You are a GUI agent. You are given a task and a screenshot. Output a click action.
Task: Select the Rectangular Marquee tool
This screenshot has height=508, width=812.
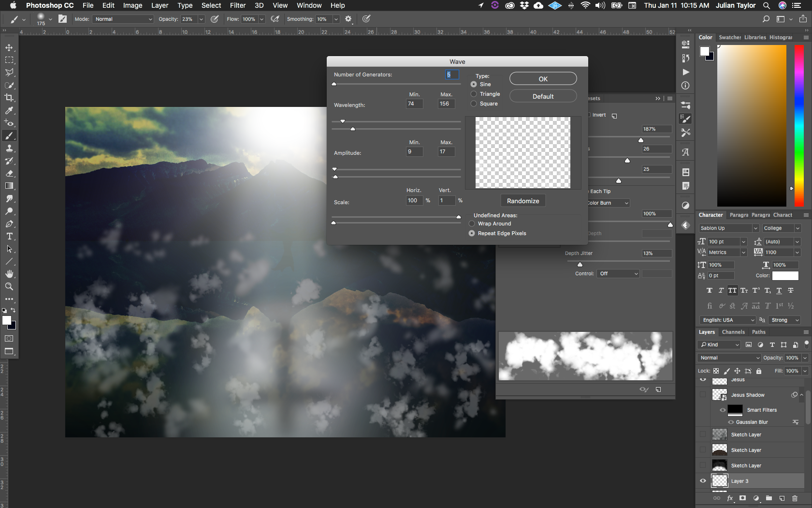pos(9,60)
